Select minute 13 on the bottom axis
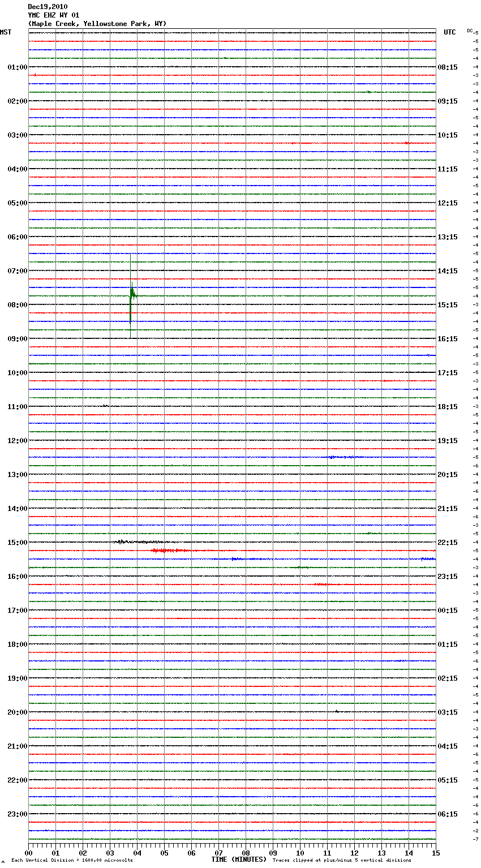The width and height of the screenshot is (481, 868). [x=381, y=853]
